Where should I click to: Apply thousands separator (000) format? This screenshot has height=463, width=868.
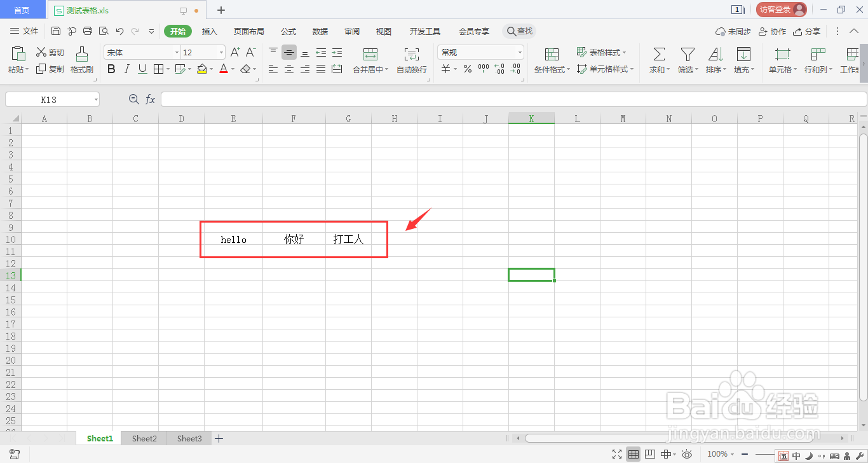coord(484,69)
